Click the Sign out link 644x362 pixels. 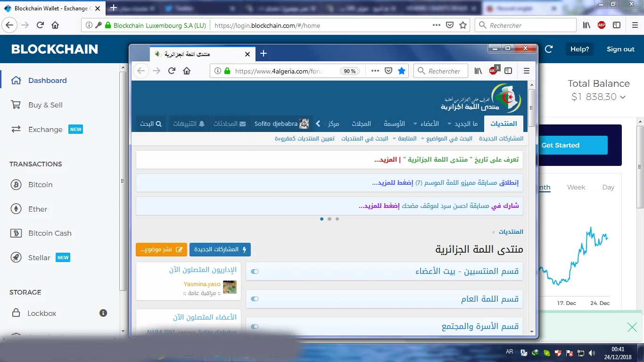tap(620, 49)
